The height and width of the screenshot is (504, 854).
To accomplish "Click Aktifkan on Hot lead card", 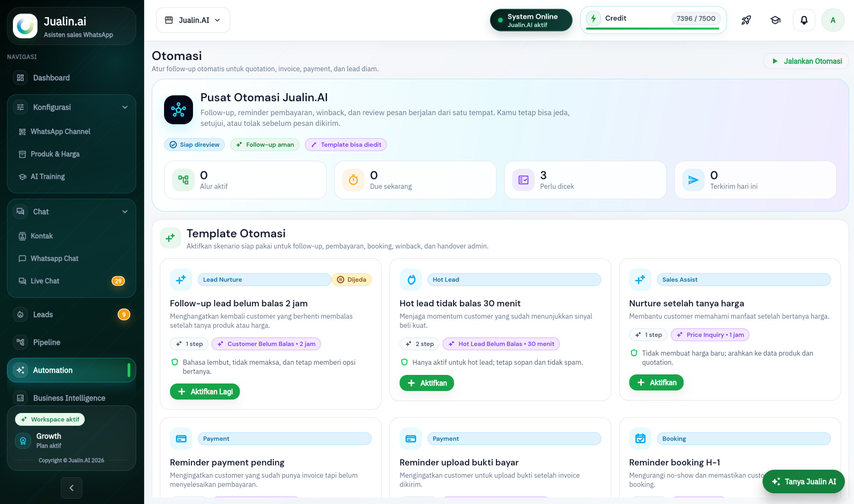I will pos(427,383).
